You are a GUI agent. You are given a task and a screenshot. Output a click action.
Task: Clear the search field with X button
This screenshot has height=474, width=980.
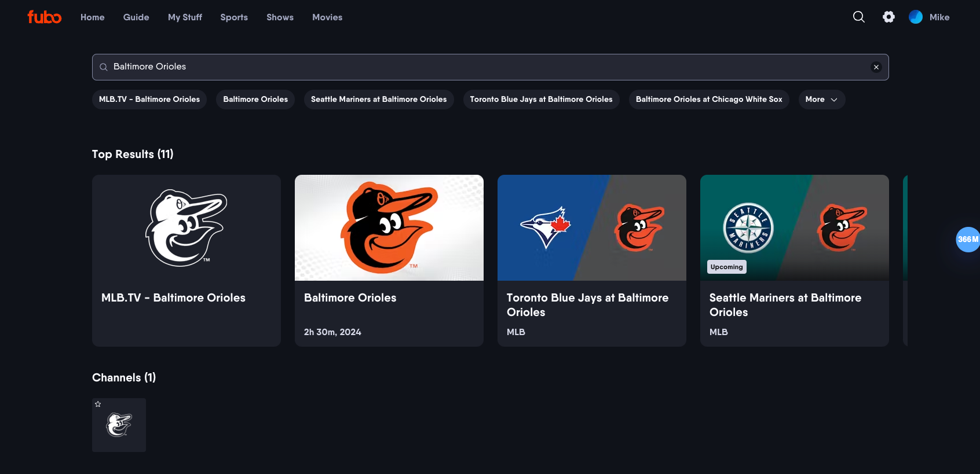[876, 67]
